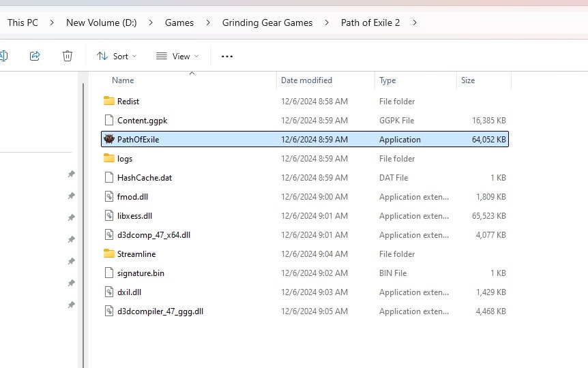The width and height of the screenshot is (588, 368).
Task: Click the navigation pane vertical scrollbar
Action: click(84, 204)
